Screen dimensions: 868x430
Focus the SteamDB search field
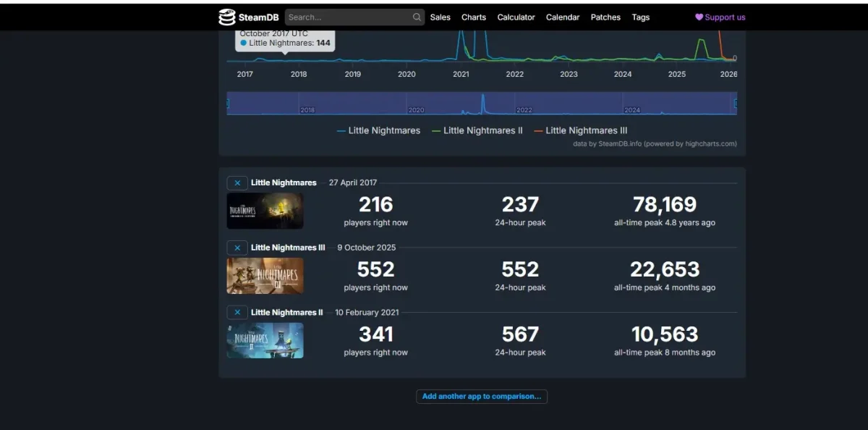tap(347, 17)
